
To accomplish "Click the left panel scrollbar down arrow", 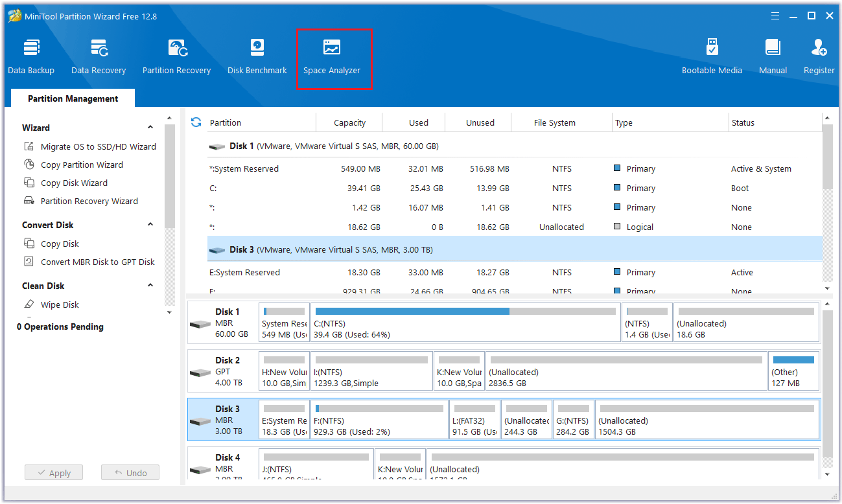I will [x=169, y=312].
